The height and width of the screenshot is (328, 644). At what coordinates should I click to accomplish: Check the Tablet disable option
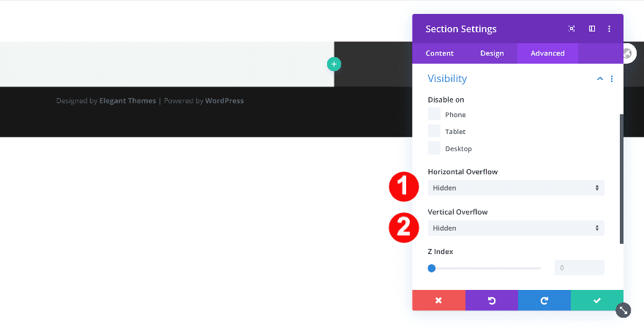pyautogui.click(x=435, y=131)
